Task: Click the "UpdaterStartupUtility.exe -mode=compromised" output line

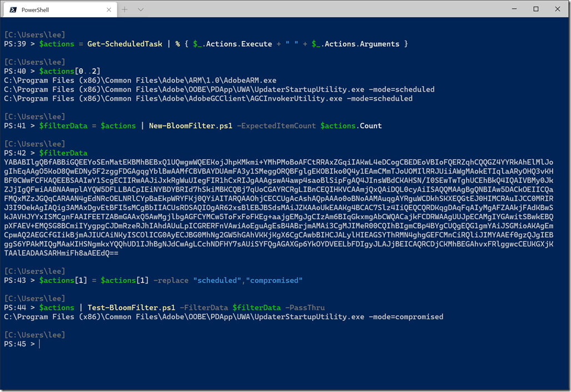Action: click(224, 317)
